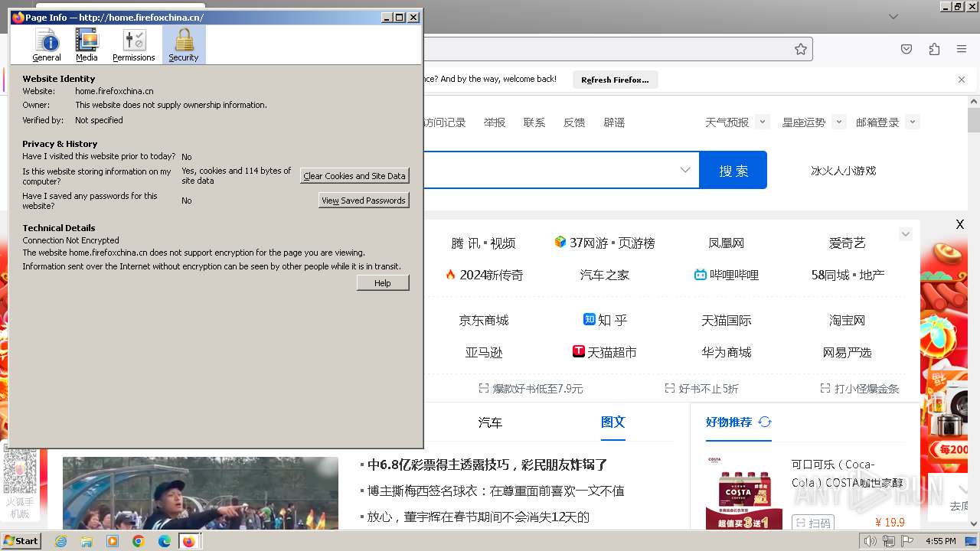Expand the 邮箱登录 dropdown arrow
This screenshot has height=551, width=980.
912,122
